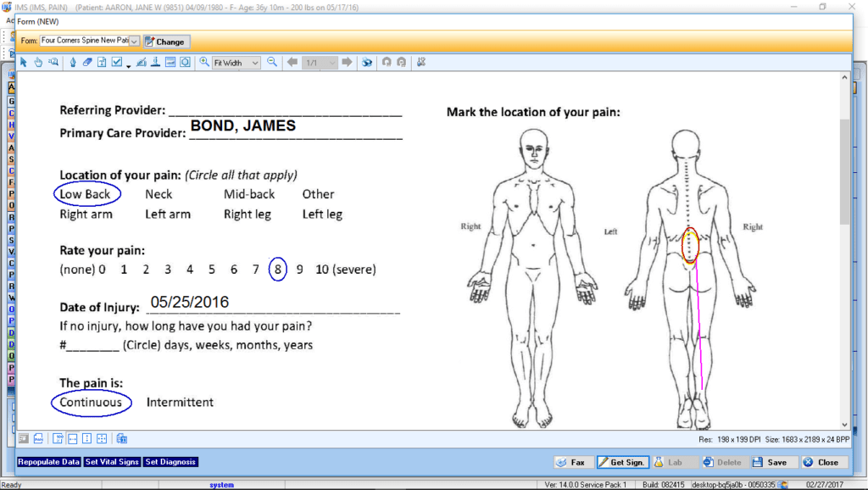Select the eraser tool
Image resolution: width=868 pixels, height=490 pixels.
point(86,62)
